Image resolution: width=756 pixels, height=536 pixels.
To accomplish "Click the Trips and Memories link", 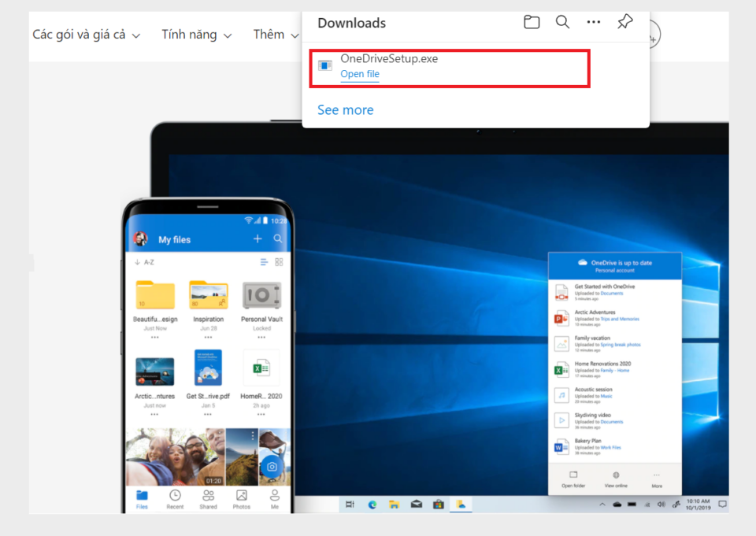I will coord(620,319).
